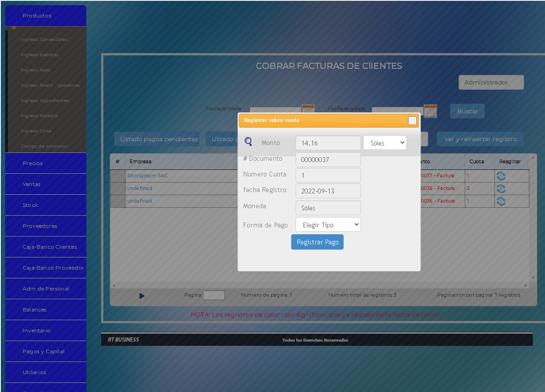This screenshot has height=392, width=545.
Task: Click the Buscar button
Action: [467, 111]
